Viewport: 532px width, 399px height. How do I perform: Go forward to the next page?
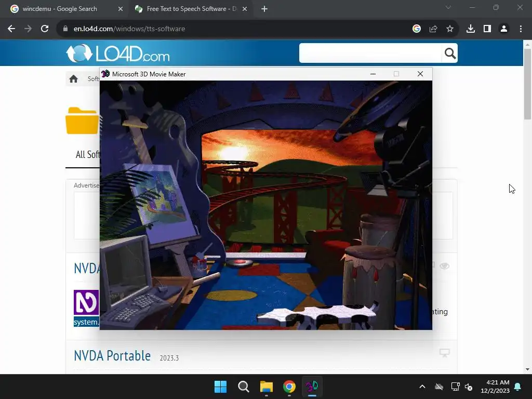(28, 29)
